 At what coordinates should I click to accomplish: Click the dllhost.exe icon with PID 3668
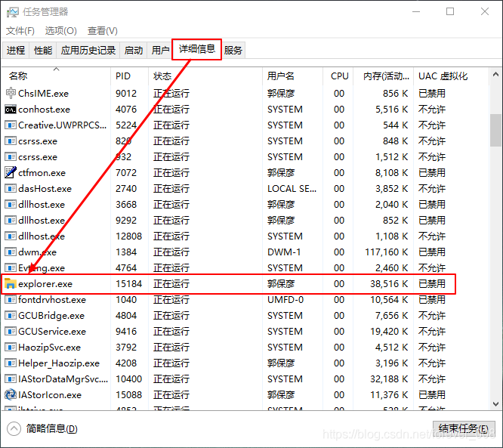(11, 205)
